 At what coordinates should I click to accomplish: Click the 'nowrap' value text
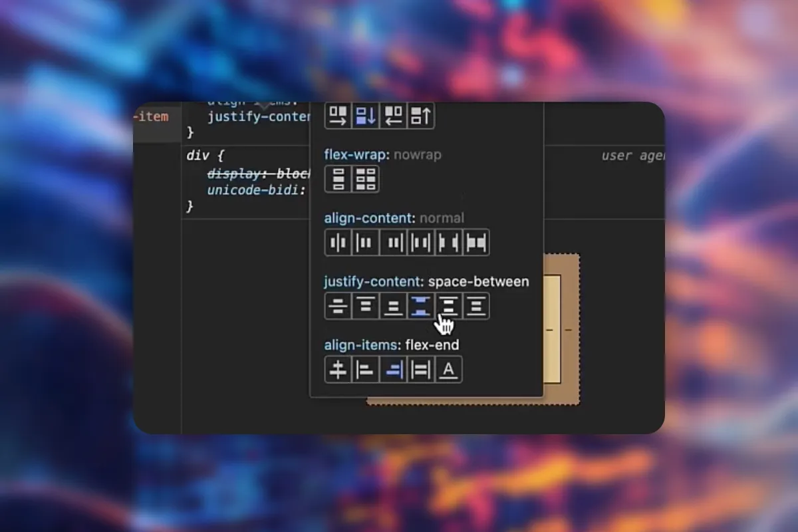(418, 155)
